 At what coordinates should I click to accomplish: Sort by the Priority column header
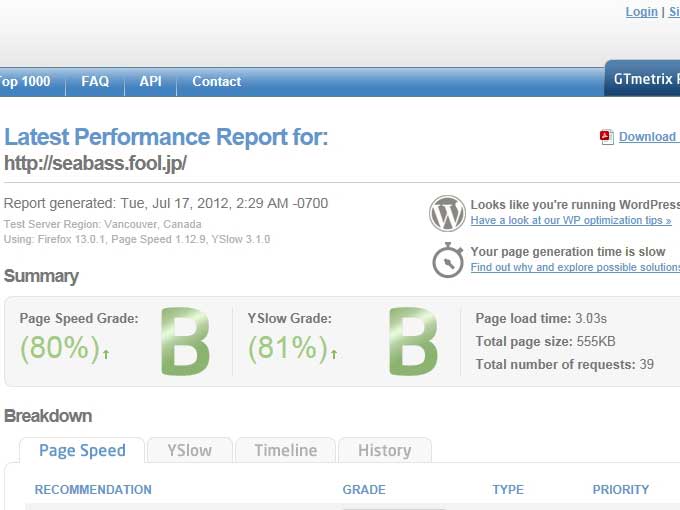620,490
